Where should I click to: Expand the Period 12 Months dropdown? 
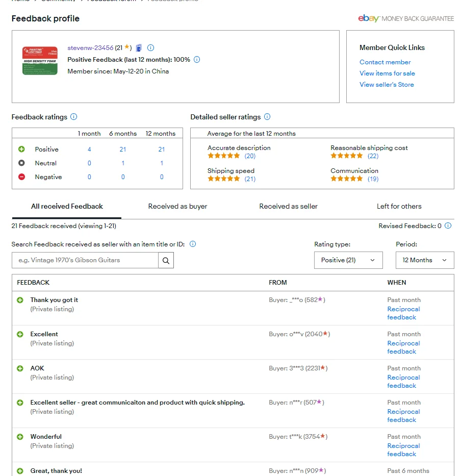click(424, 260)
